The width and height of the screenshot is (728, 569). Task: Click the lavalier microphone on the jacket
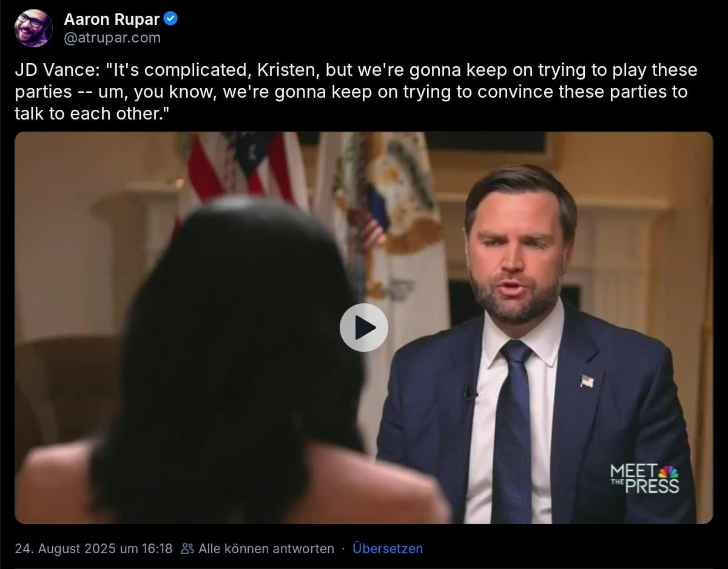[x=470, y=392]
